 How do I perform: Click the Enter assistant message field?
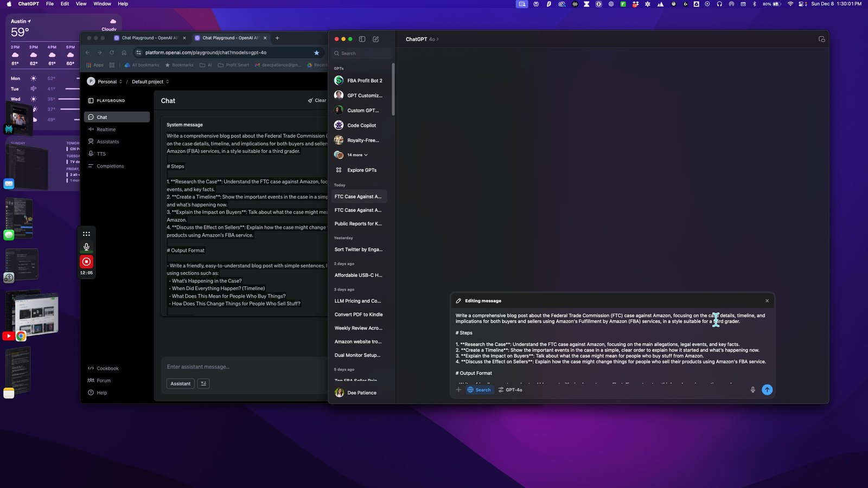244,367
